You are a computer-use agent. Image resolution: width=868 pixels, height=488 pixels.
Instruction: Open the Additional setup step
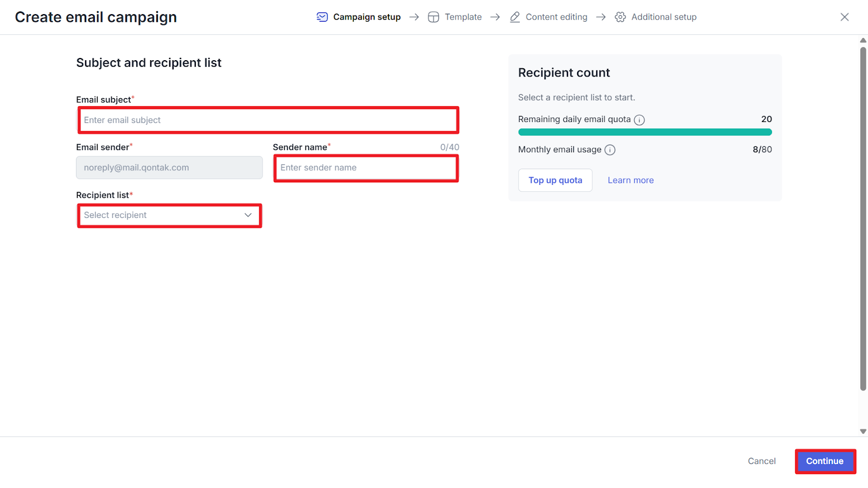pos(663,17)
